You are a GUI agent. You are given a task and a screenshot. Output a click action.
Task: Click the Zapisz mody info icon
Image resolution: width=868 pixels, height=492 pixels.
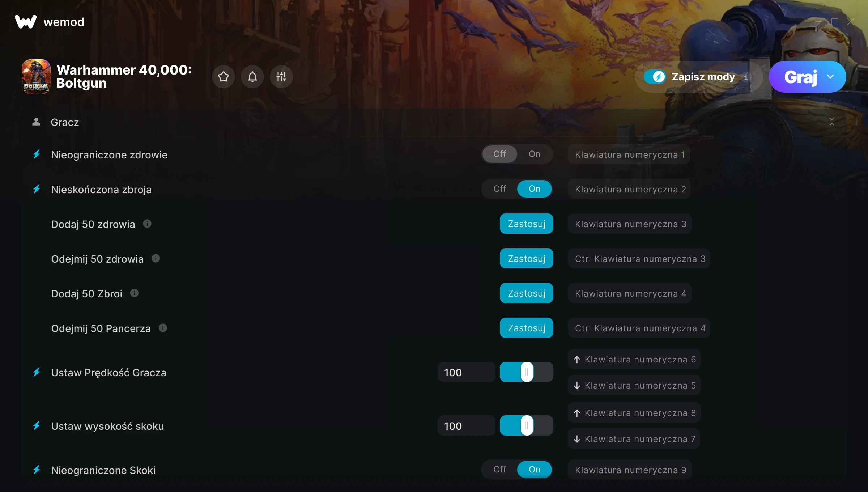tap(746, 77)
